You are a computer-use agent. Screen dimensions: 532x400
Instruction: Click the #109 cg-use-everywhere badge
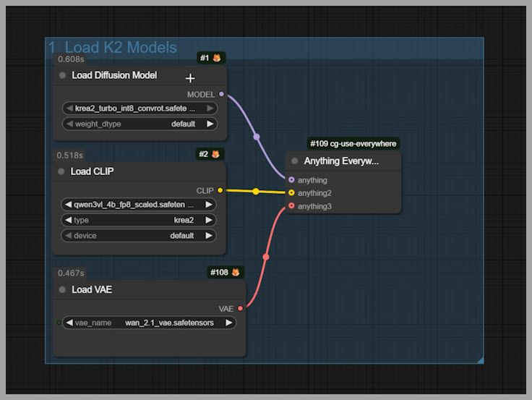[x=353, y=144]
